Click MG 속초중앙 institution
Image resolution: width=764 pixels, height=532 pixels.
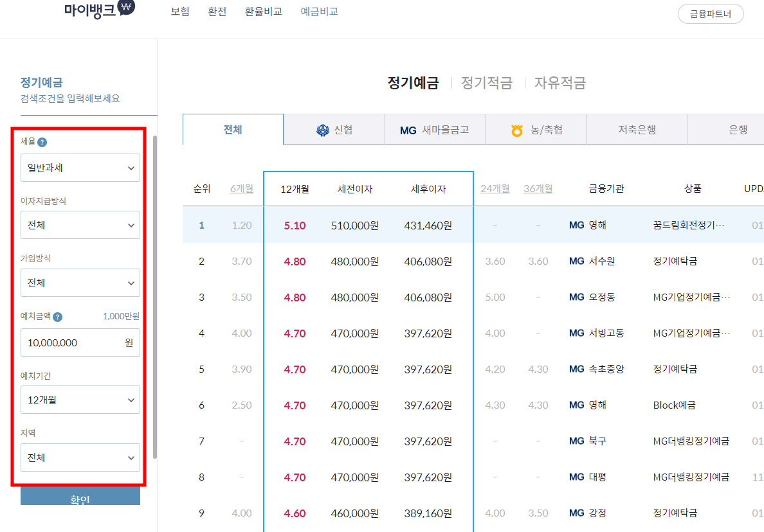pyautogui.click(x=596, y=369)
